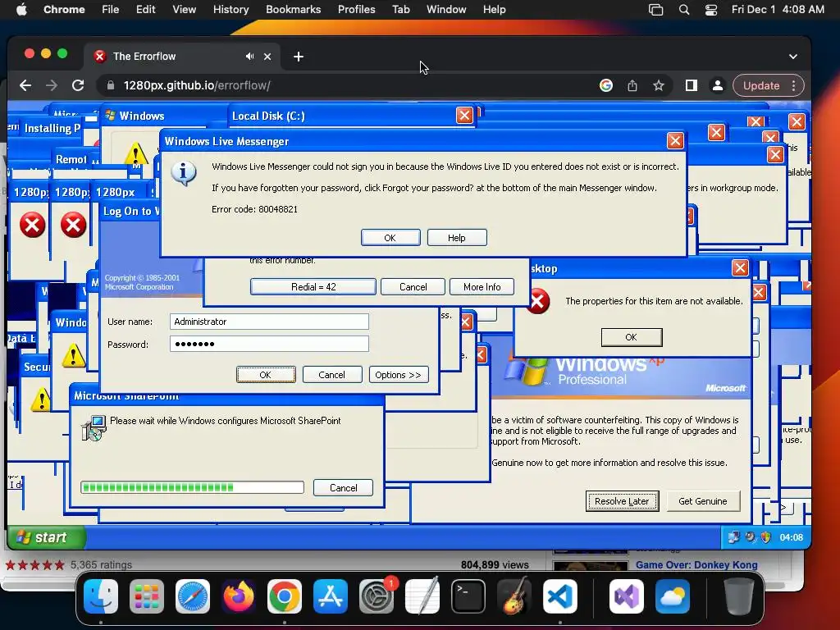The height and width of the screenshot is (630, 840).
Task: Close the Local Disk (C:) window
Action: tap(464, 115)
